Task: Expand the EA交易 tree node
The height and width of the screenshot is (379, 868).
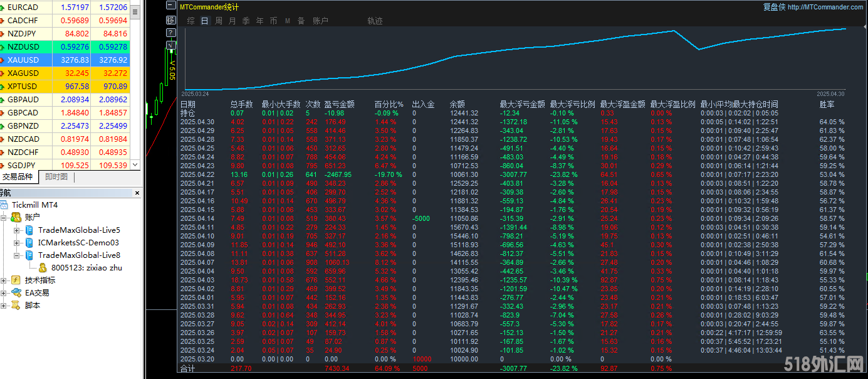Action: coord(4,293)
